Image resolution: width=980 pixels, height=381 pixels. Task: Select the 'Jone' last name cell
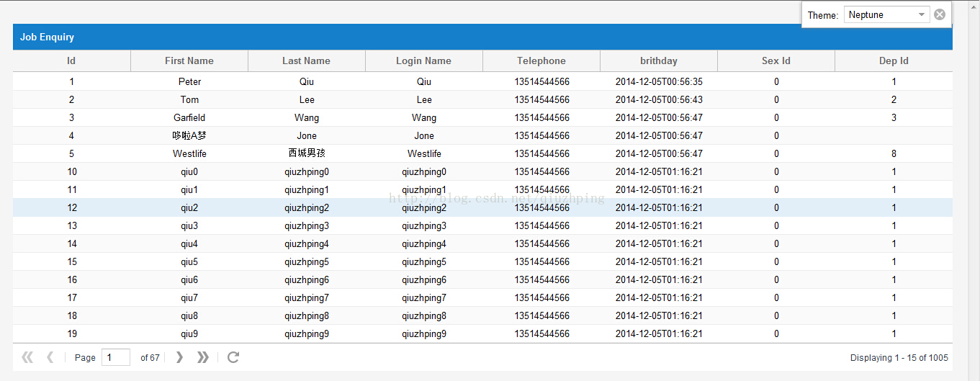click(x=307, y=135)
